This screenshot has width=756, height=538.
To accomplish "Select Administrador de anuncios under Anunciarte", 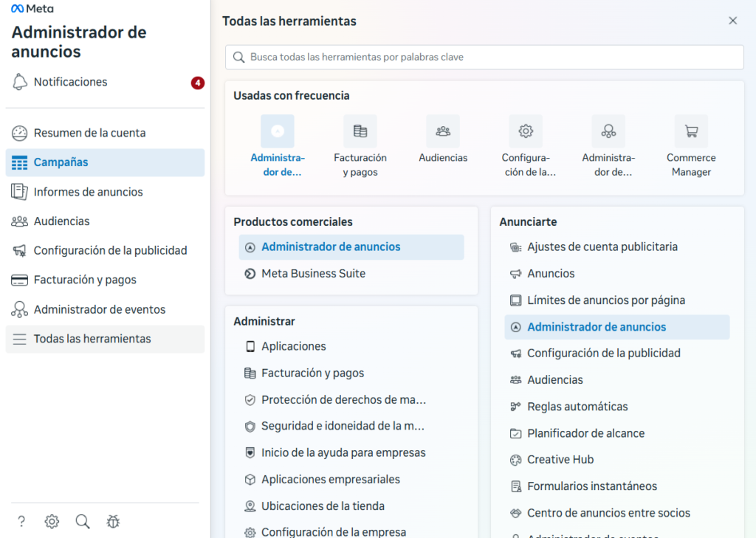I will (617, 328).
